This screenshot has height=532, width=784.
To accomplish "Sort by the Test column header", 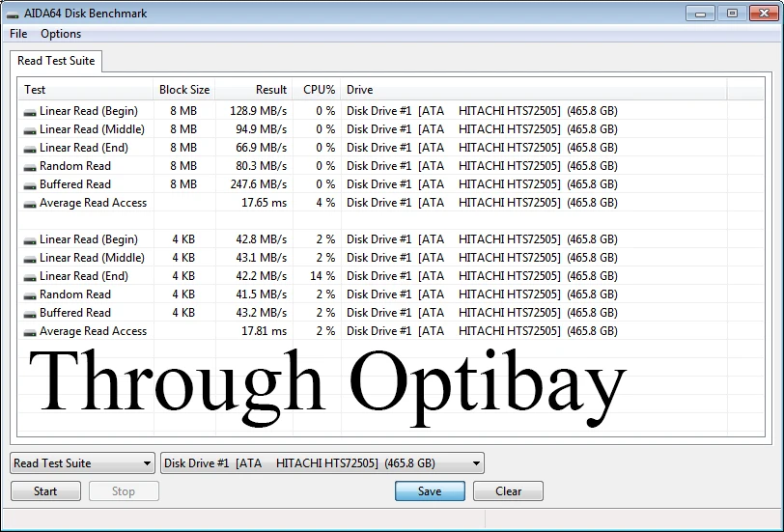I will click(86, 90).
